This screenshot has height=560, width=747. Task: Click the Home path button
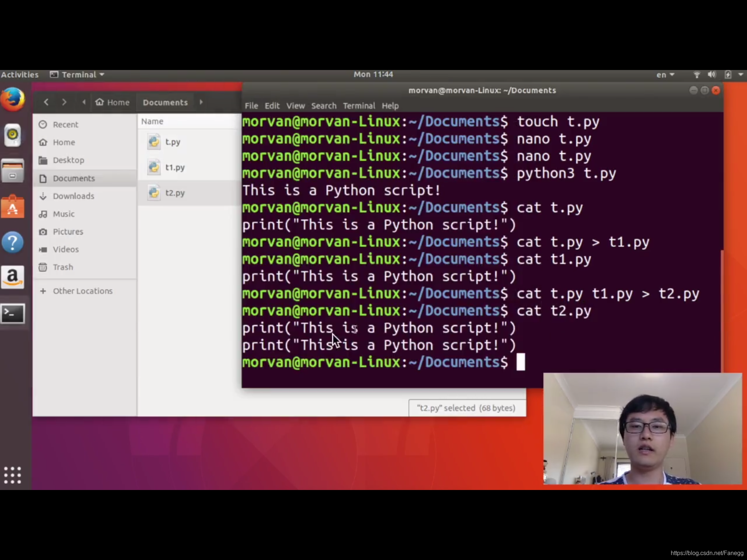click(112, 102)
